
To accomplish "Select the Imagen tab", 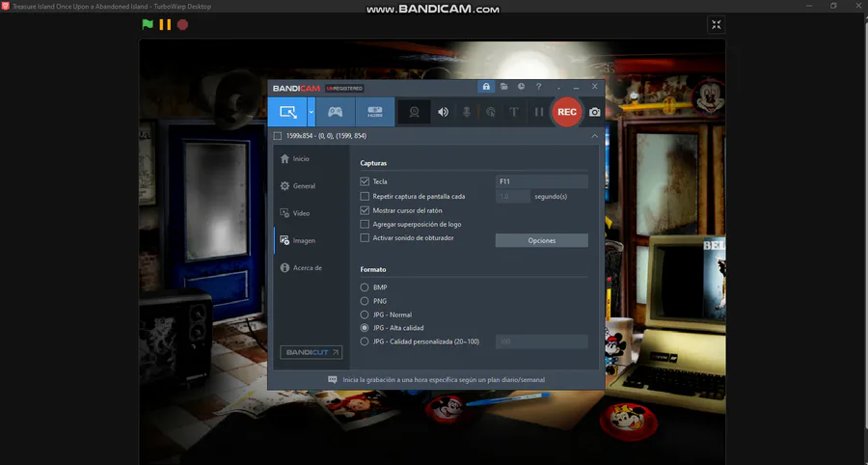I will (312, 241).
